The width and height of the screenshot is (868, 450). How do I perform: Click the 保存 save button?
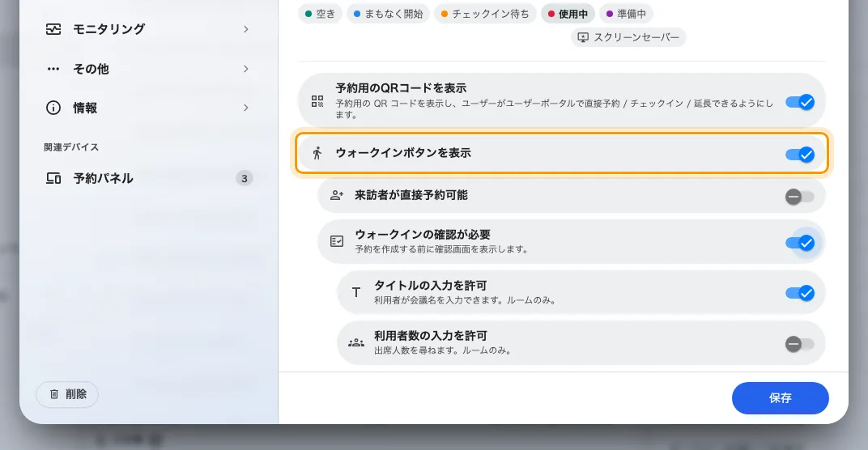(780, 398)
